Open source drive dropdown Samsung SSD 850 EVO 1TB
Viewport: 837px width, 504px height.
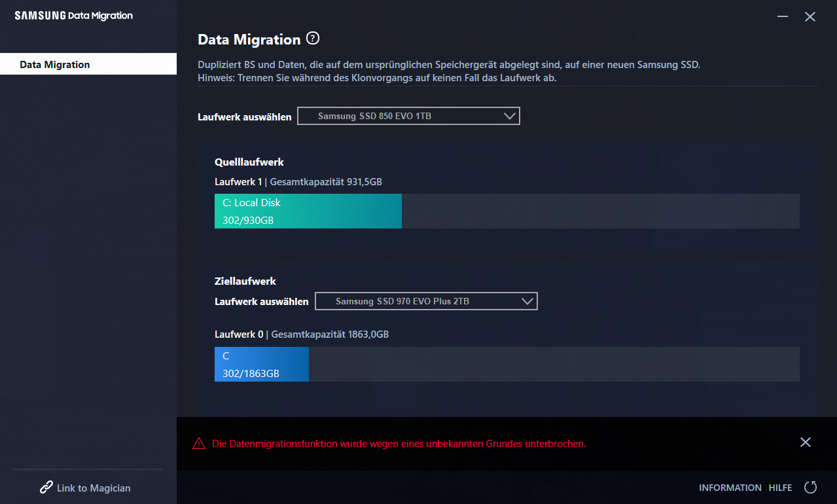coord(409,116)
